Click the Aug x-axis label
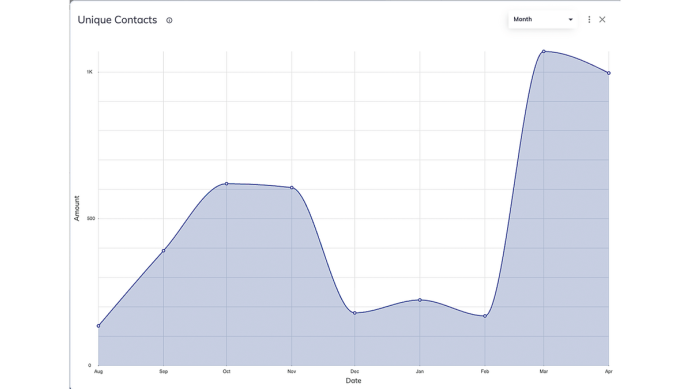 click(98, 371)
